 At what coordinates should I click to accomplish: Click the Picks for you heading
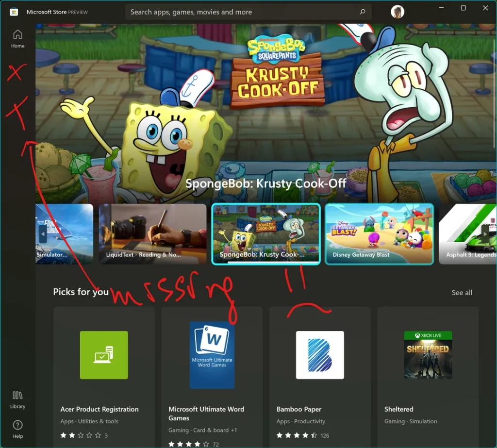point(81,292)
